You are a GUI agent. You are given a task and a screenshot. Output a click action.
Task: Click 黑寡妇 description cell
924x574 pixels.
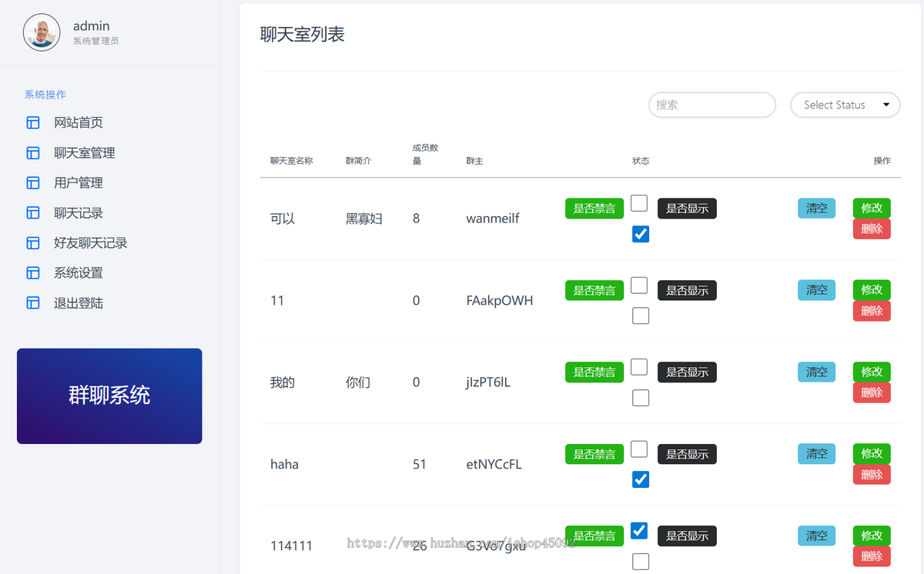[363, 219]
